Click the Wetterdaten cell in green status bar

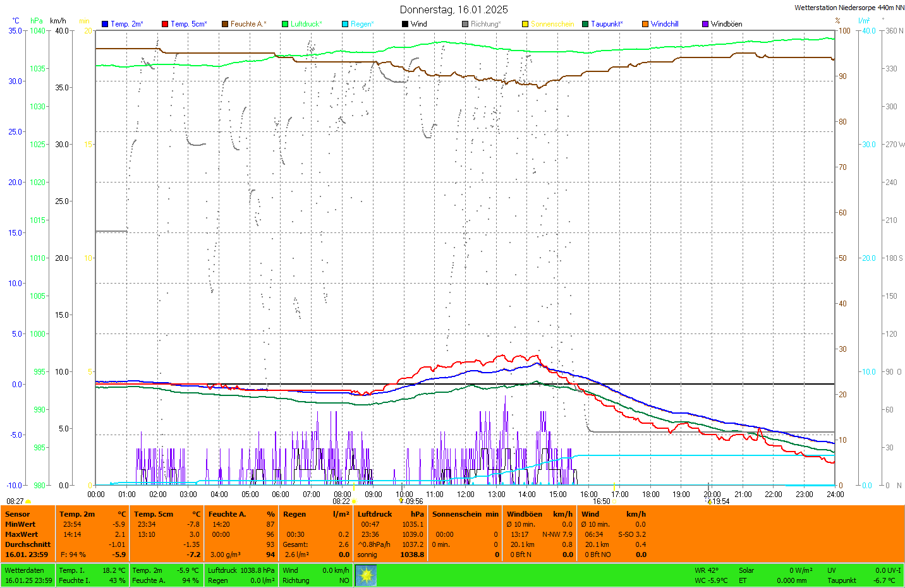point(25,570)
